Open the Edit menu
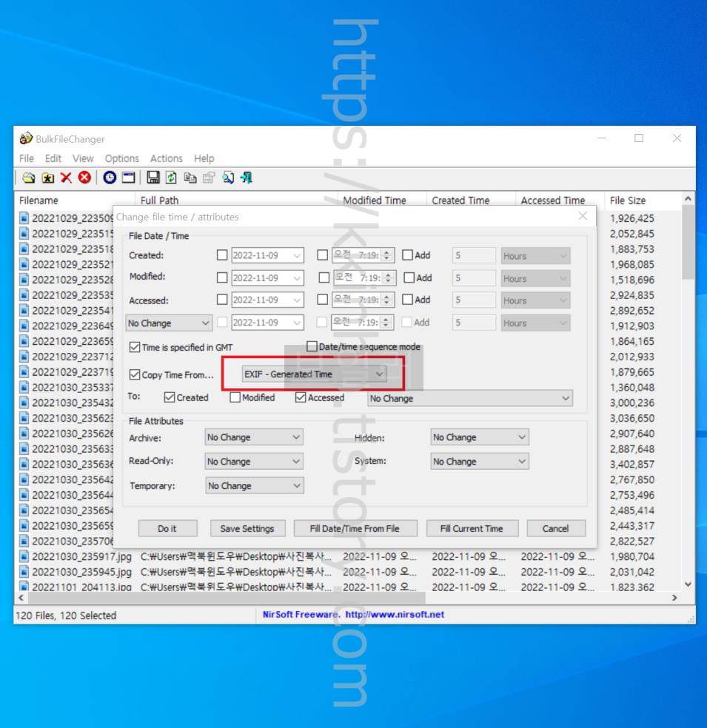 tap(53, 158)
